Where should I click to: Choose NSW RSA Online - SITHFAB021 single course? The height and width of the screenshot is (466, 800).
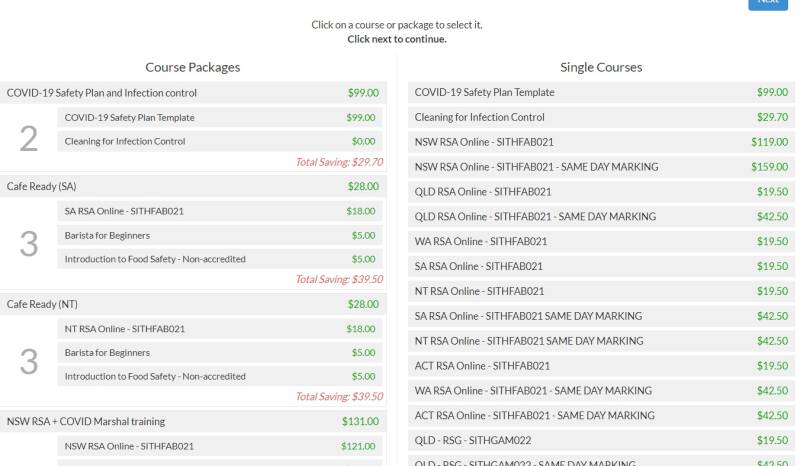coord(600,142)
